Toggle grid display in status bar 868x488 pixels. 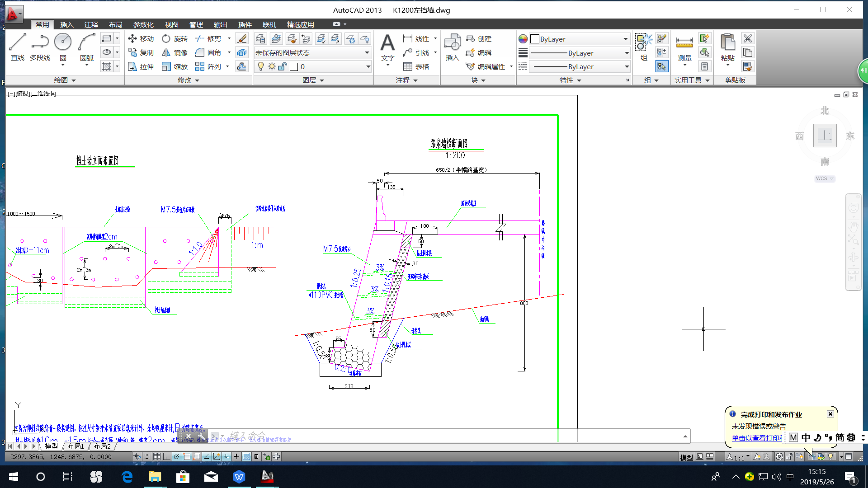157,457
